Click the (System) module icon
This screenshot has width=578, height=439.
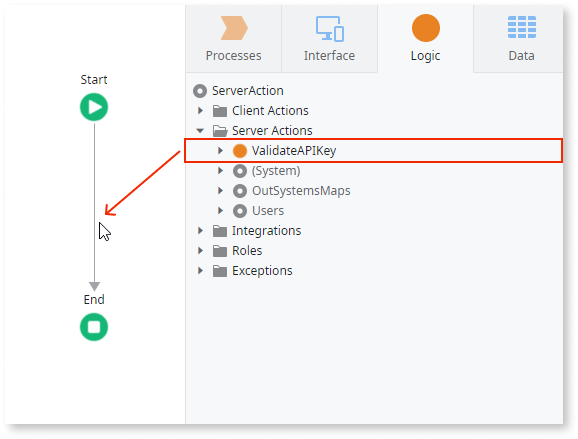pos(240,171)
